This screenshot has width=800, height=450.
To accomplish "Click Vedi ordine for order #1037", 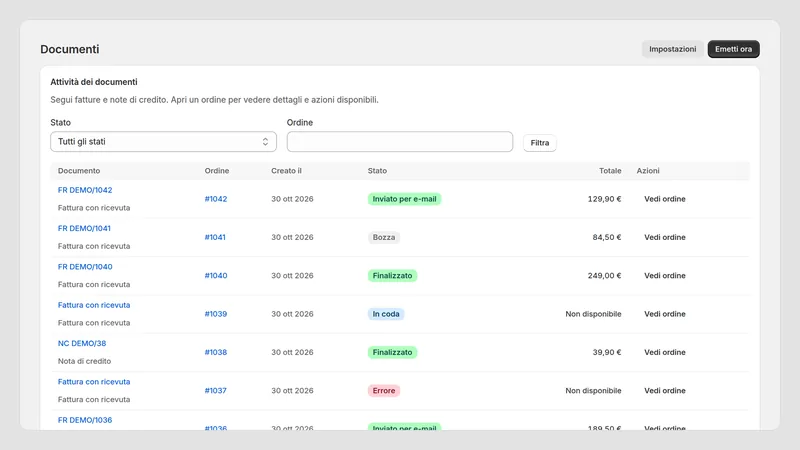I will click(x=664, y=390).
